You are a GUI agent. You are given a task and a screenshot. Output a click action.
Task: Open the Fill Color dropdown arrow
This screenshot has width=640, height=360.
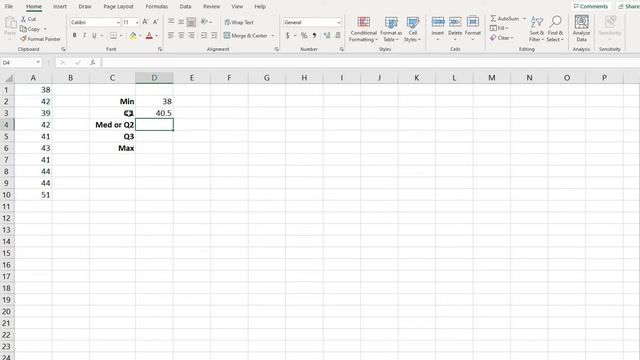tap(140, 36)
